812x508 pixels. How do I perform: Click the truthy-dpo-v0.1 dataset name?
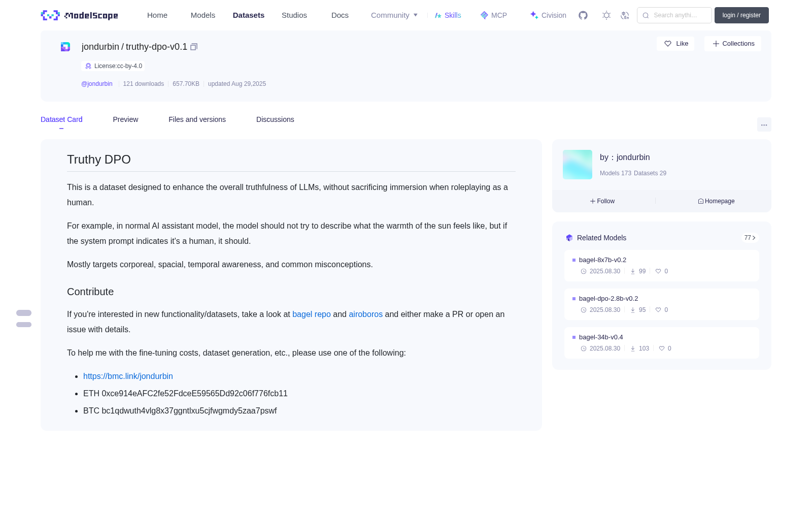pos(156,47)
